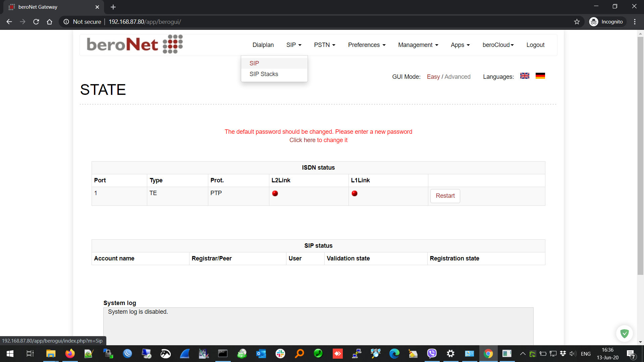Click the beroNet logo
Screen dimensions: 644x362
[x=135, y=44]
